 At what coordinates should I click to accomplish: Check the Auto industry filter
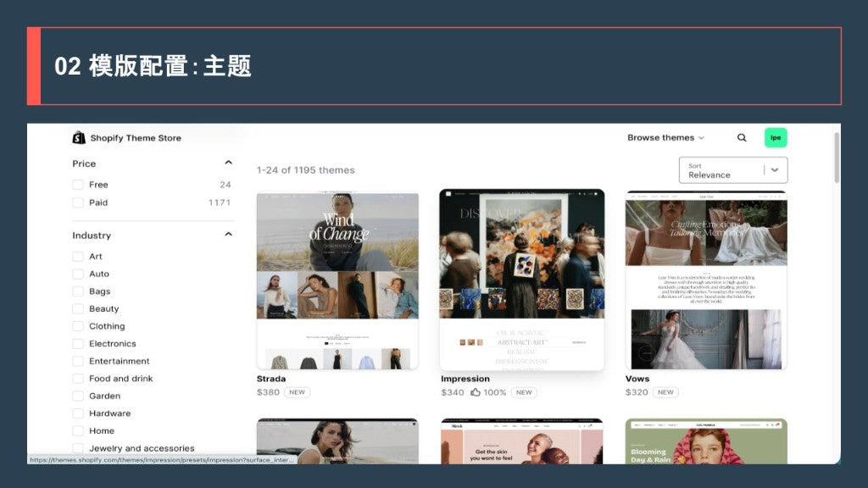tap(78, 274)
